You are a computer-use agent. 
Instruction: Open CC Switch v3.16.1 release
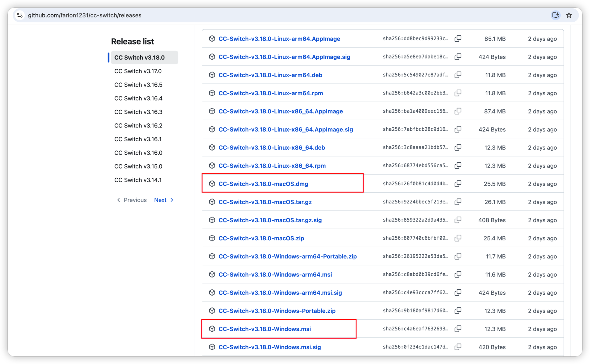click(x=138, y=139)
